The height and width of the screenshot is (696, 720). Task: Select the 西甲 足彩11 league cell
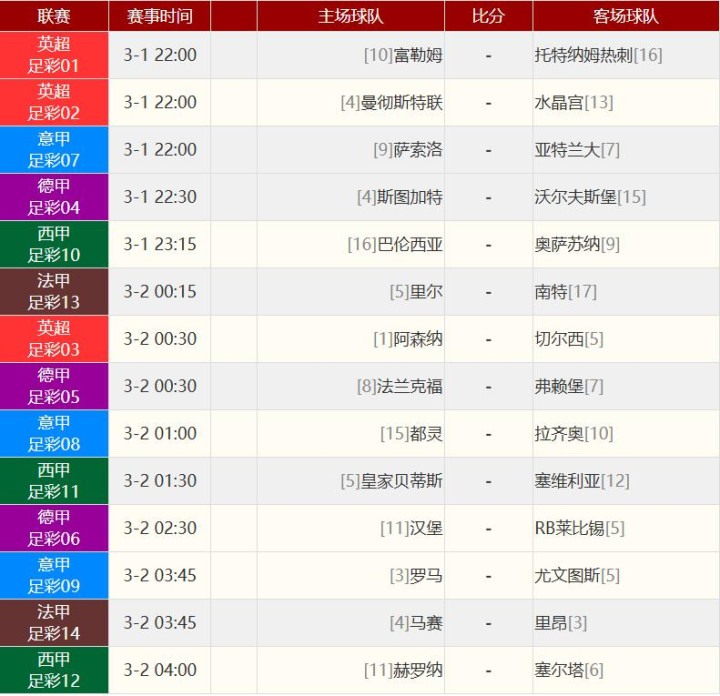(x=54, y=481)
